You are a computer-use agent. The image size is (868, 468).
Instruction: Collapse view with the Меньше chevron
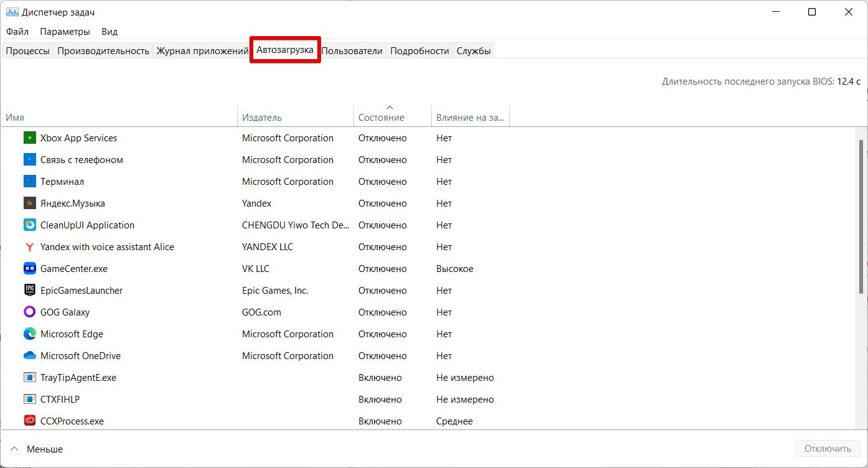pyautogui.click(x=14, y=449)
